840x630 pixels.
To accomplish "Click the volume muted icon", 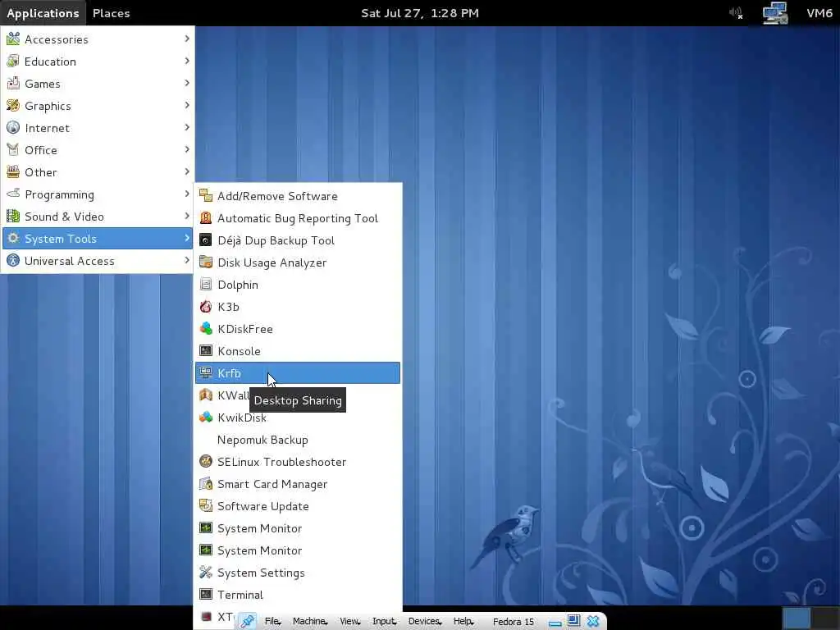I will tap(736, 13).
